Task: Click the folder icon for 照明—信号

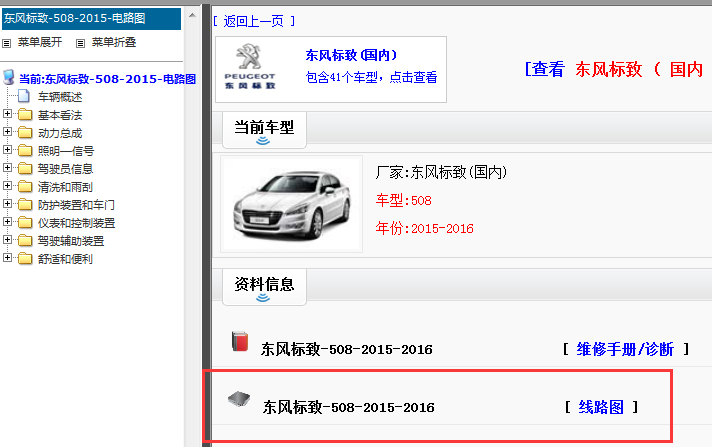Action: coord(25,150)
